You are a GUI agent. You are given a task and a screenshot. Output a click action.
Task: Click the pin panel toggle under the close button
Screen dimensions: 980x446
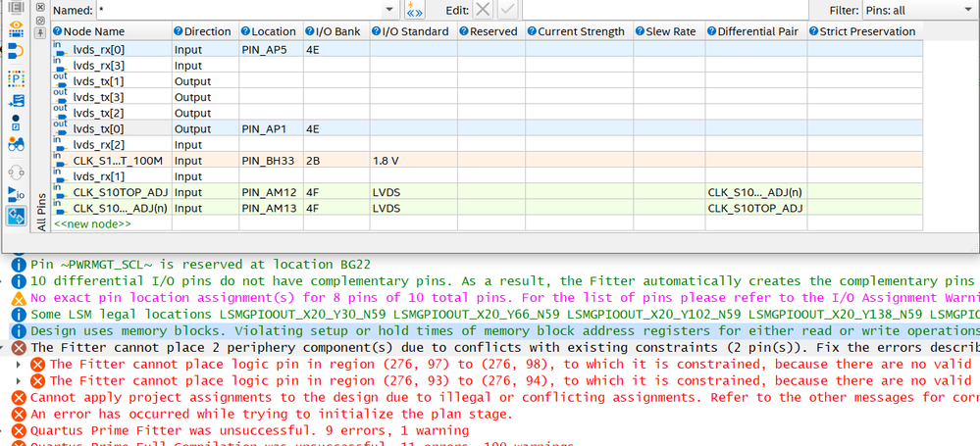[39, 31]
